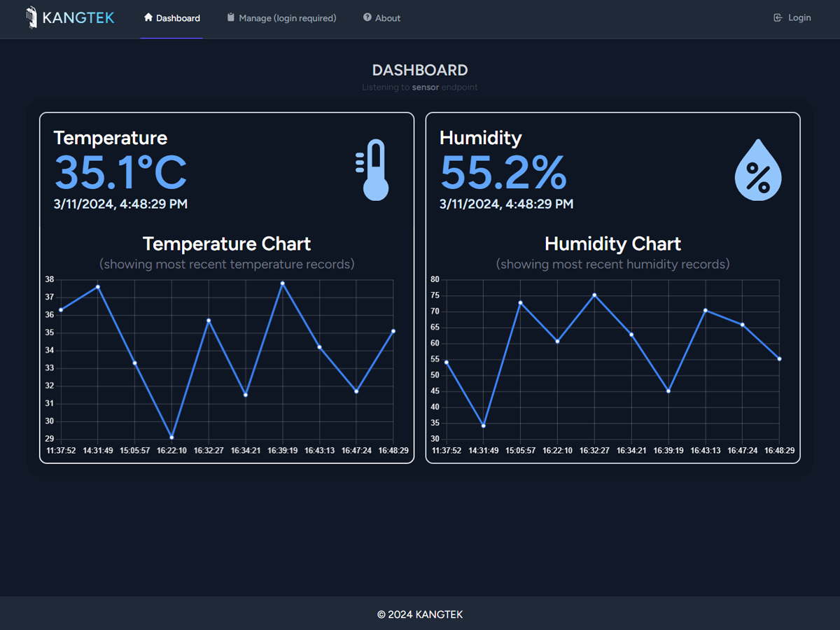Click the home icon beside Dashboard
The image size is (840, 630).
tap(148, 17)
